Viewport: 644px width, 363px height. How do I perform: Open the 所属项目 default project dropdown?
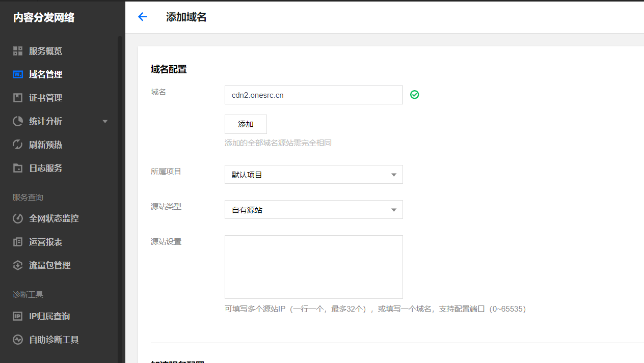coord(313,174)
